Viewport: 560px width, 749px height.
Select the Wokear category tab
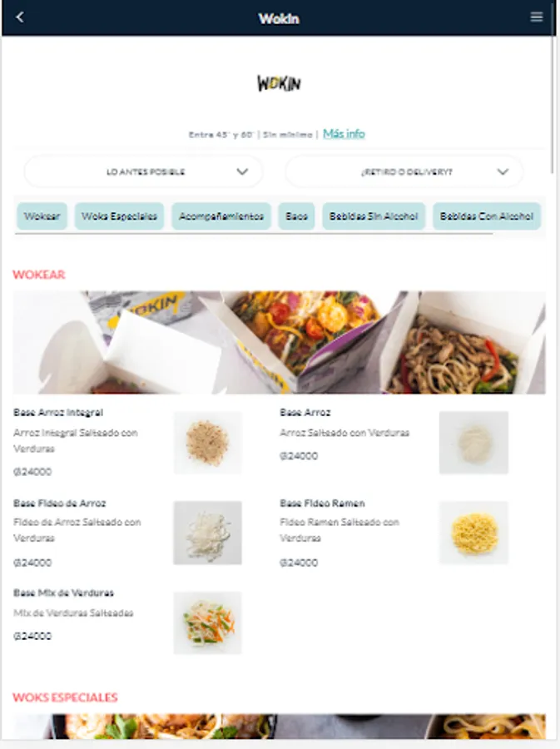point(42,216)
